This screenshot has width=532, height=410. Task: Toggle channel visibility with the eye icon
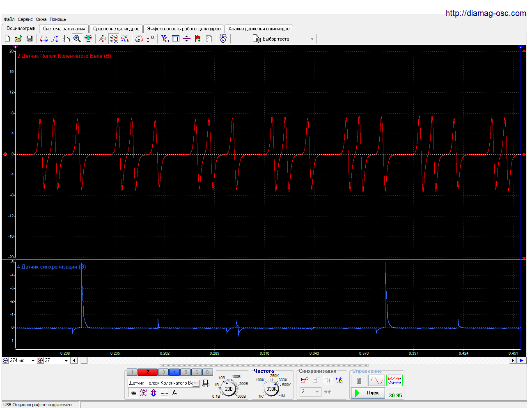[133, 393]
